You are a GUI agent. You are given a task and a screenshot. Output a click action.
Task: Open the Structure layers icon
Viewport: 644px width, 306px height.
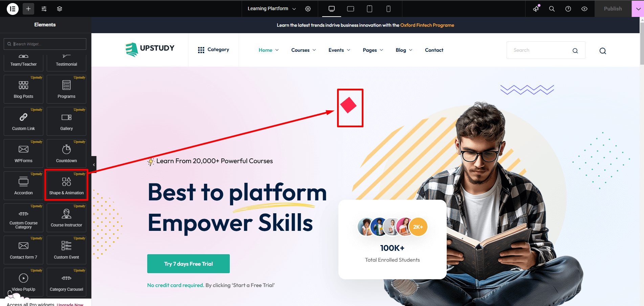point(60,9)
